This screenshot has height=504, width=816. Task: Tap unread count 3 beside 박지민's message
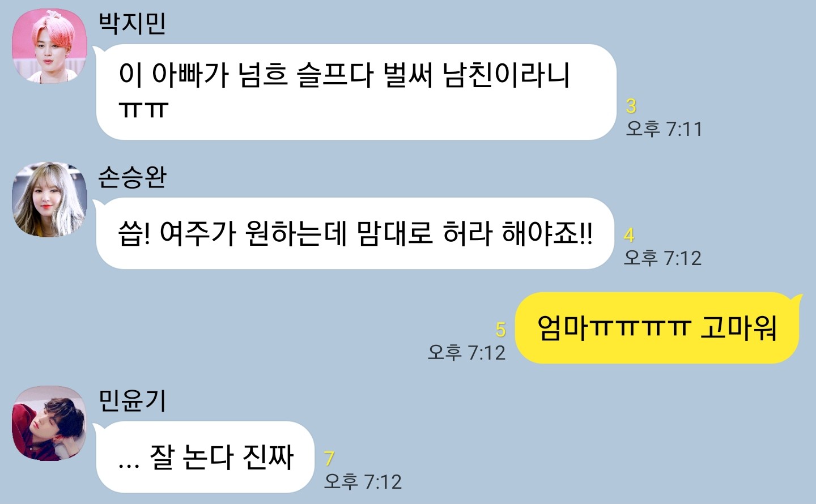631,106
